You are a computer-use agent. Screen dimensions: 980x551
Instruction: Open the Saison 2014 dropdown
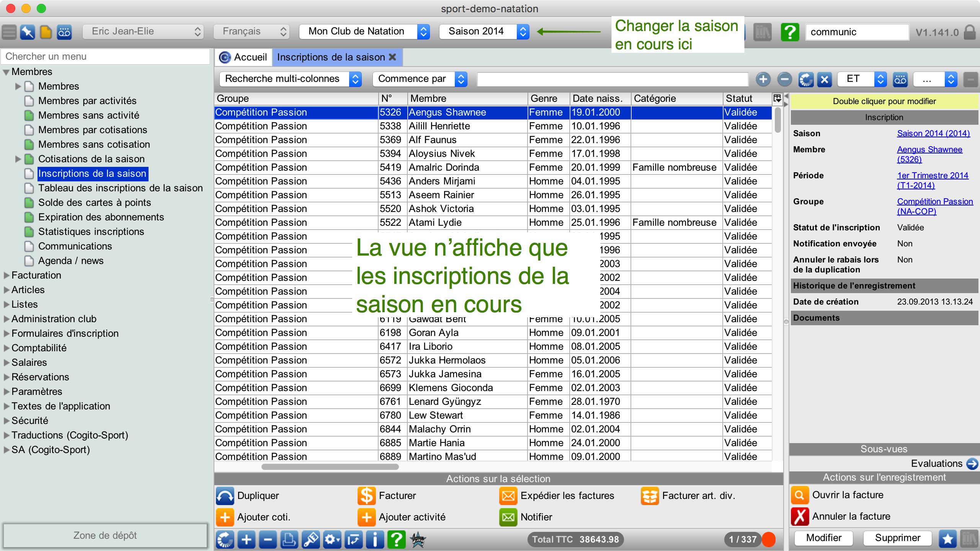click(x=484, y=31)
